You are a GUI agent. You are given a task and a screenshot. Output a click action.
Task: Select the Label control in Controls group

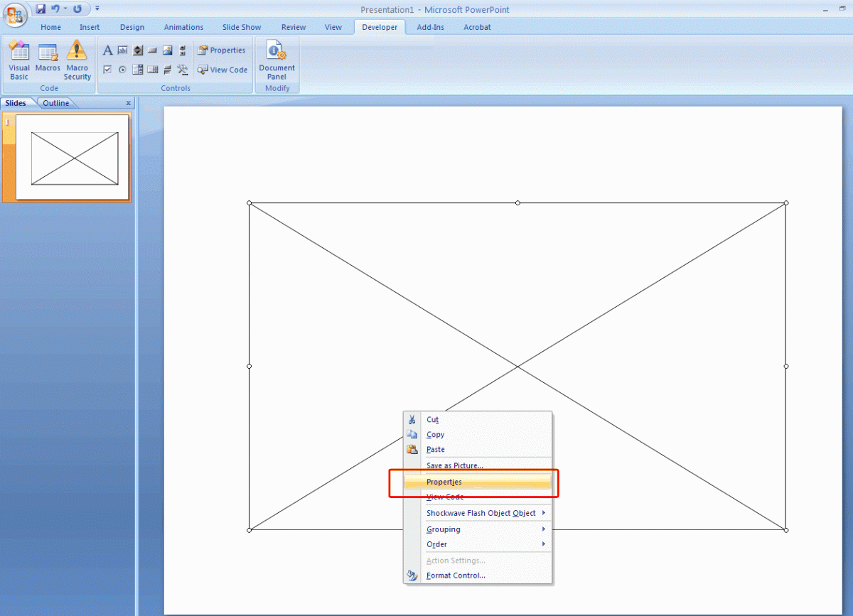(107, 50)
